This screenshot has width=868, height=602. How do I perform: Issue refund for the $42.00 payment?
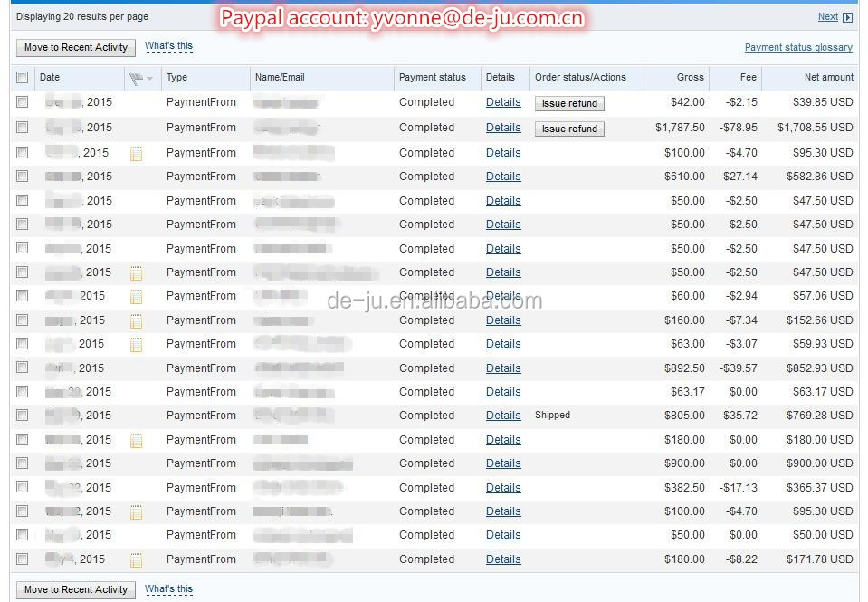(x=569, y=103)
